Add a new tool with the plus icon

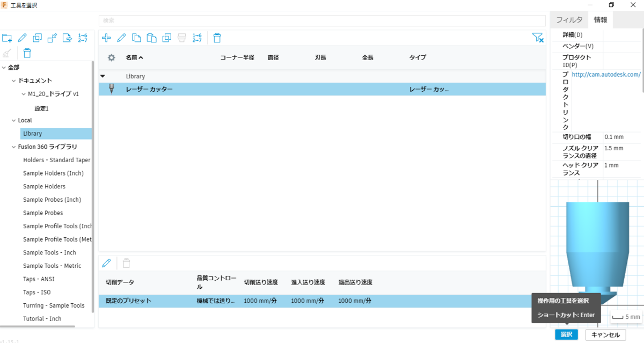point(106,38)
